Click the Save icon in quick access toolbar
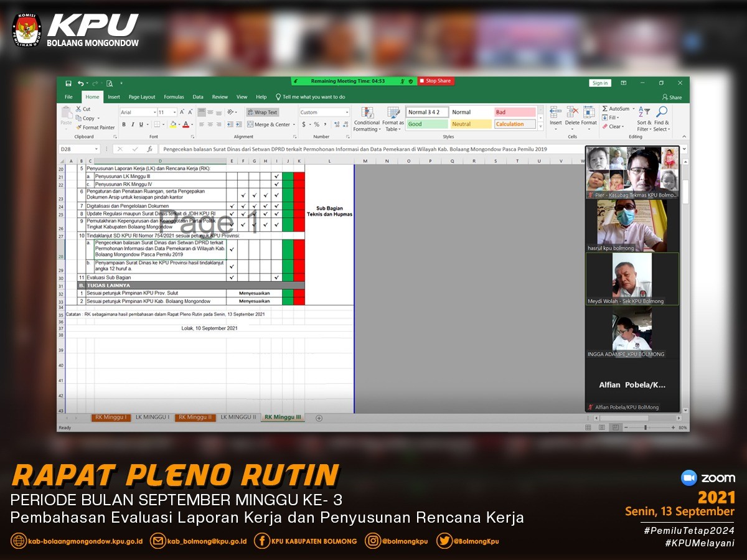The width and height of the screenshot is (747, 560). (68, 83)
